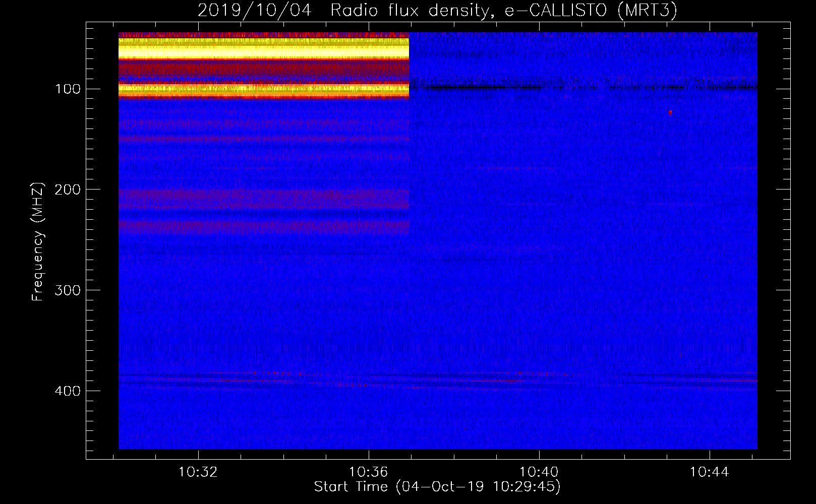
Task: Click the 10:40 time tick label
Action: (x=539, y=472)
